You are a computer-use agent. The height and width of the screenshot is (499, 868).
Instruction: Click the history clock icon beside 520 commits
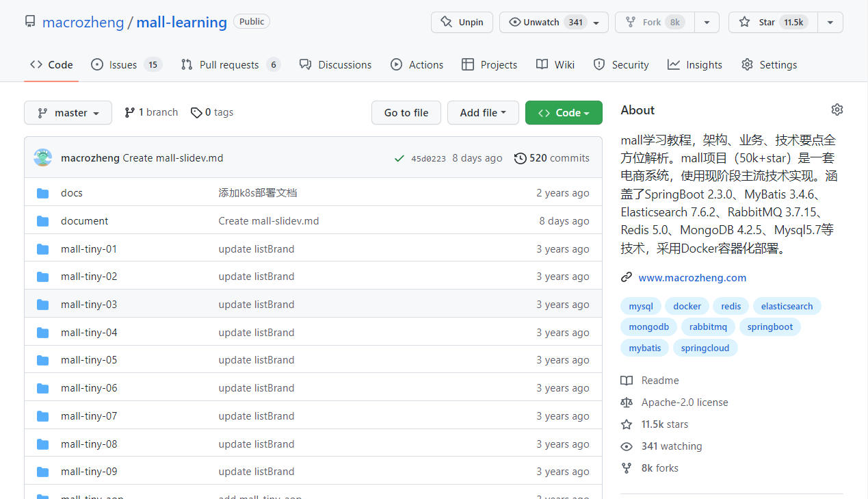coord(521,158)
